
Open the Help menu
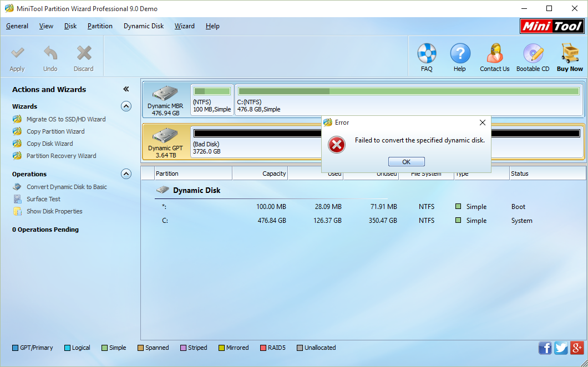(212, 26)
